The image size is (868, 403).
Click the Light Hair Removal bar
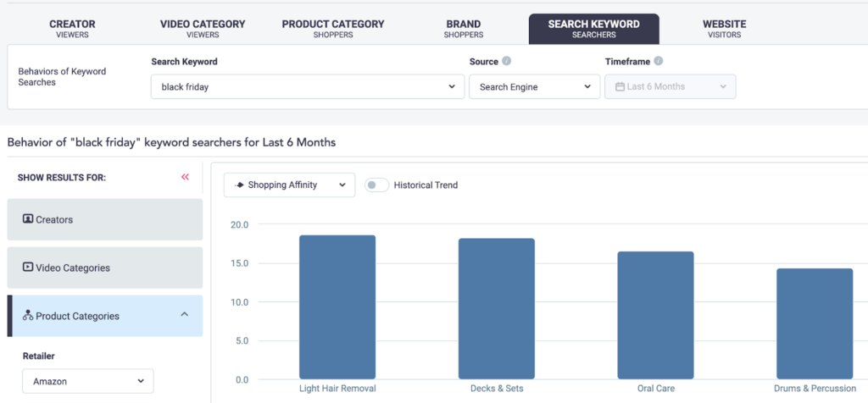[337, 306]
